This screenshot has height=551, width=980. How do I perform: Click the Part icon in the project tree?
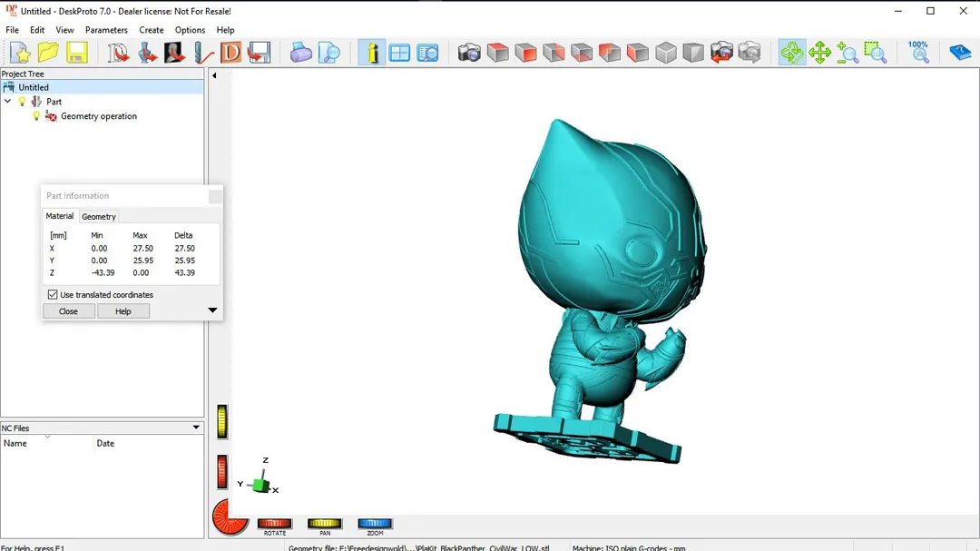click(x=37, y=102)
